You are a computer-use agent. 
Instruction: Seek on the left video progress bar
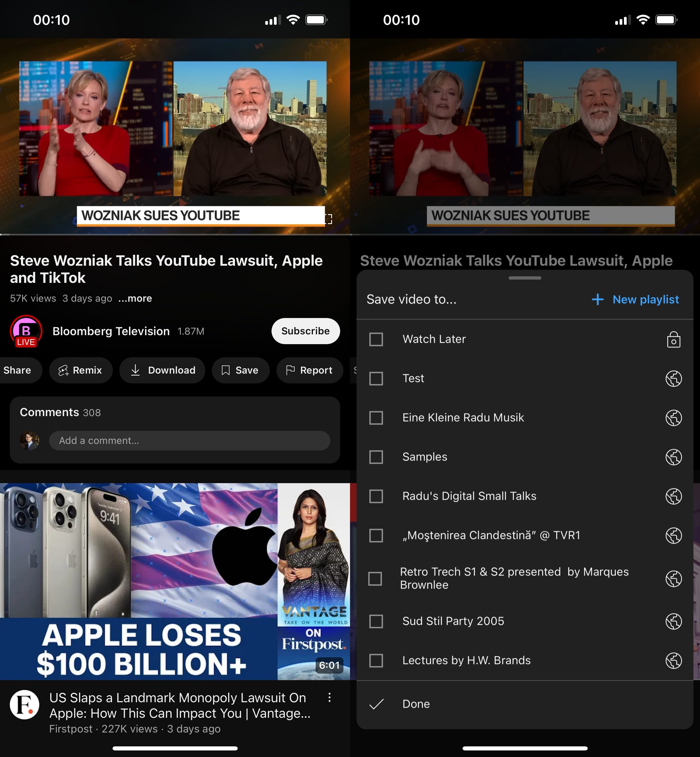(175, 235)
